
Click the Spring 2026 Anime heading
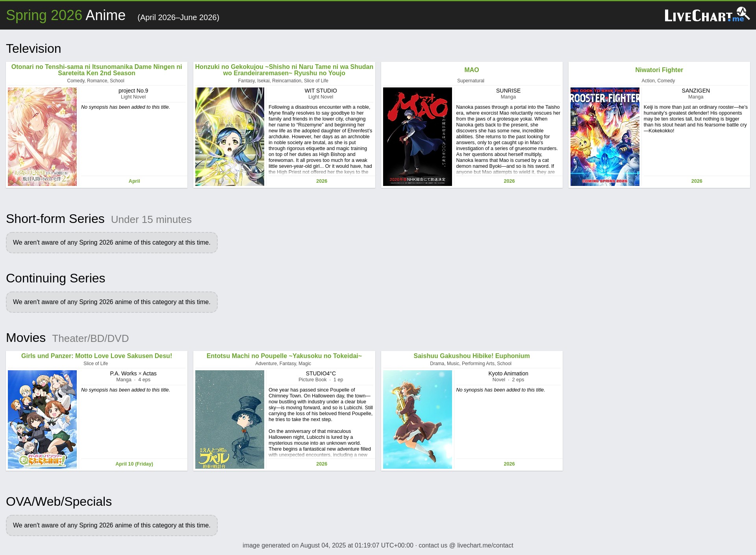66,15
